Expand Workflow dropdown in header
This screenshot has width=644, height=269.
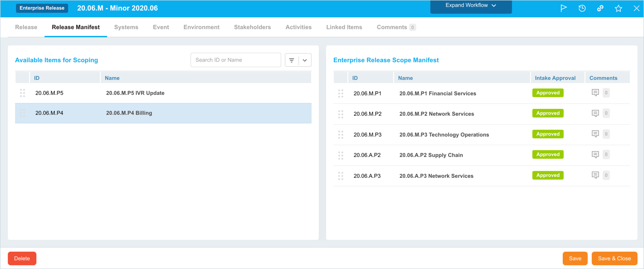471,6
